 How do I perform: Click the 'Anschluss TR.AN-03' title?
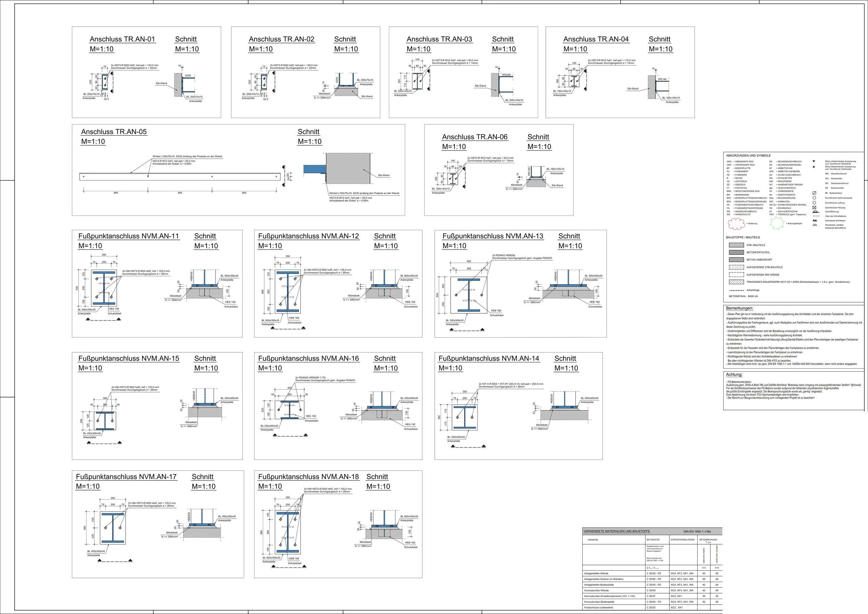point(439,39)
